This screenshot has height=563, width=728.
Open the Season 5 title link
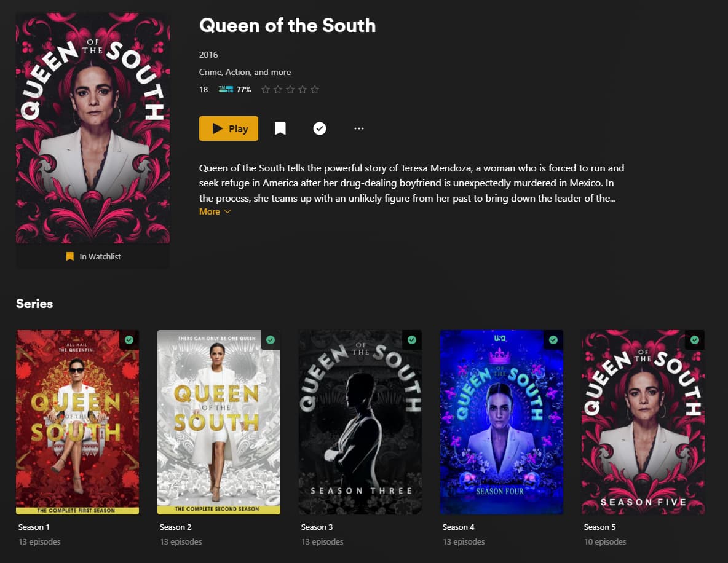[x=599, y=527]
